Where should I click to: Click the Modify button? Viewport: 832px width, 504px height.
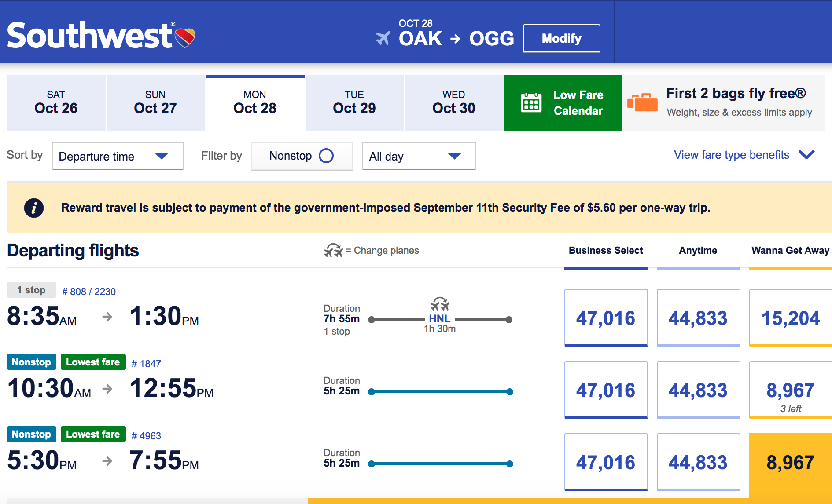561,39
